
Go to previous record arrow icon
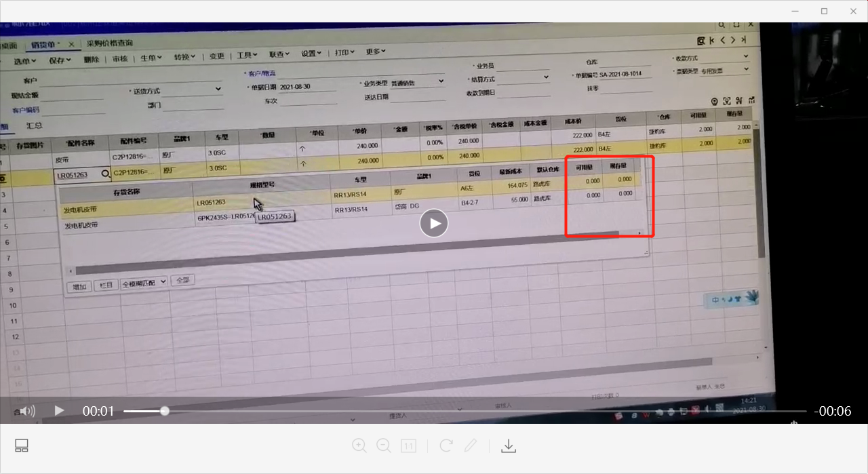point(724,41)
